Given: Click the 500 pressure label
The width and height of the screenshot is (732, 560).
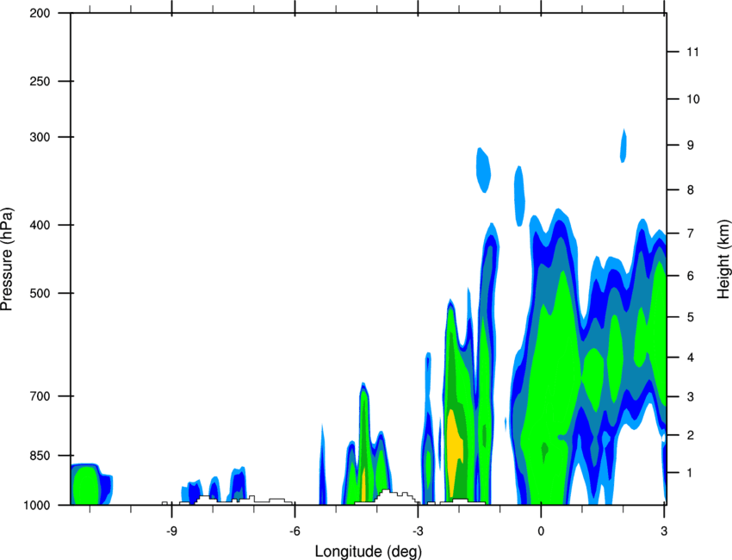Looking at the screenshot, I should click(x=40, y=293).
